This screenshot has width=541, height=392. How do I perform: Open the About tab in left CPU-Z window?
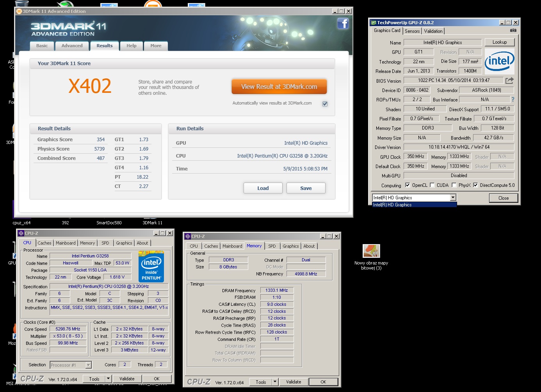142,243
